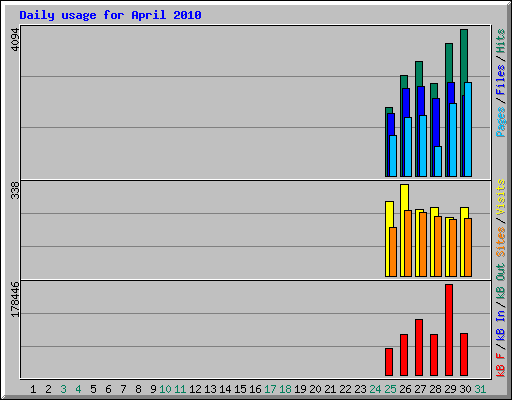Click day 19 on the x-axis

coord(300,389)
